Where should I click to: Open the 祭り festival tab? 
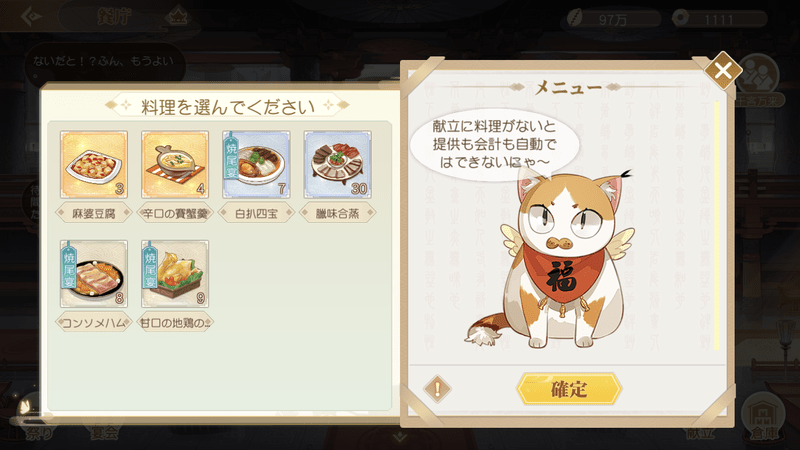(x=39, y=433)
